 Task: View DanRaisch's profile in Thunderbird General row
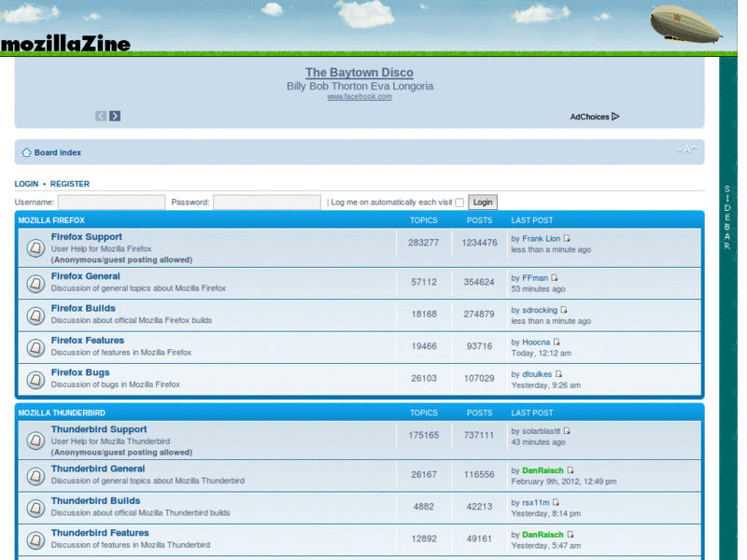click(543, 470)
